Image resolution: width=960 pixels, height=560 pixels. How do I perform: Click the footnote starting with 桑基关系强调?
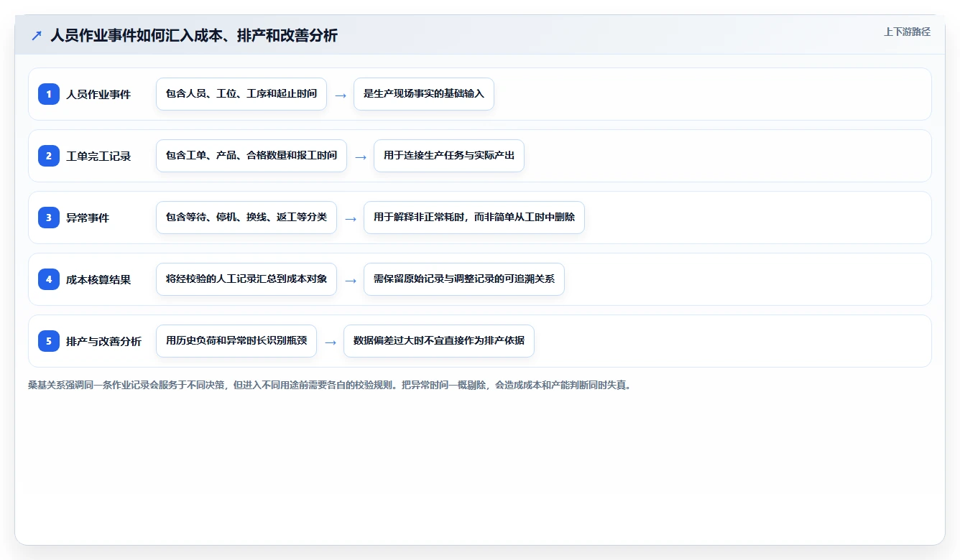(x=330, y=385)
